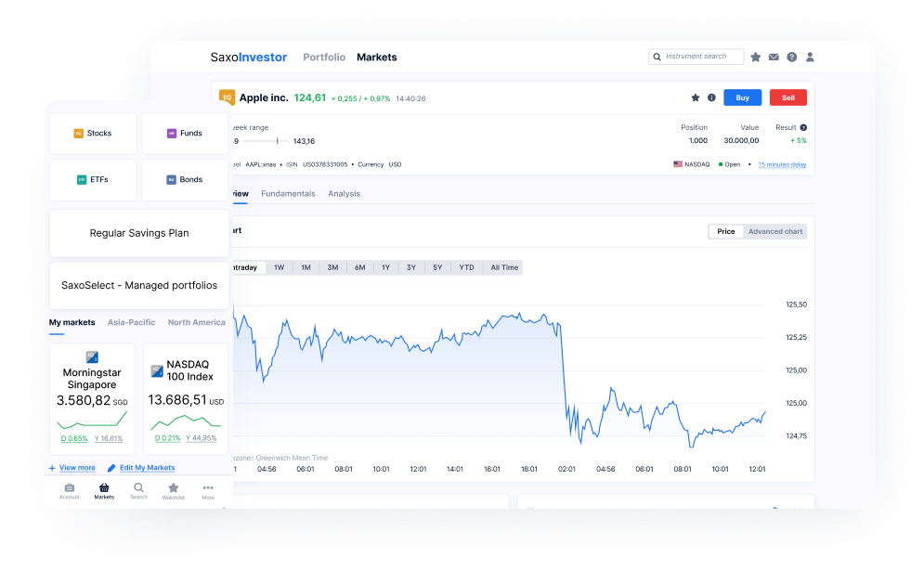The width and height of the screenshot is (924, 583).
Task: Select the My markets tab
Action: pos(72,323)
